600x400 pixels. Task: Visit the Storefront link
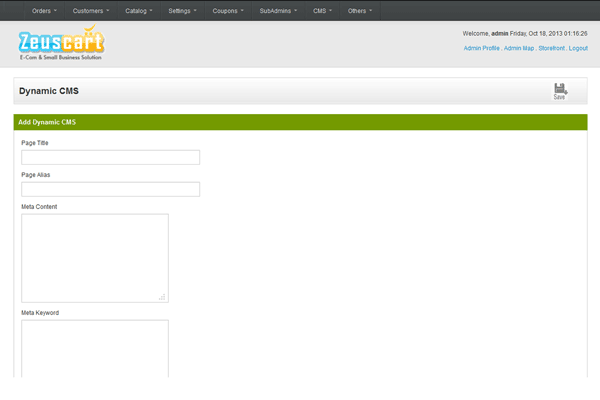551,48
